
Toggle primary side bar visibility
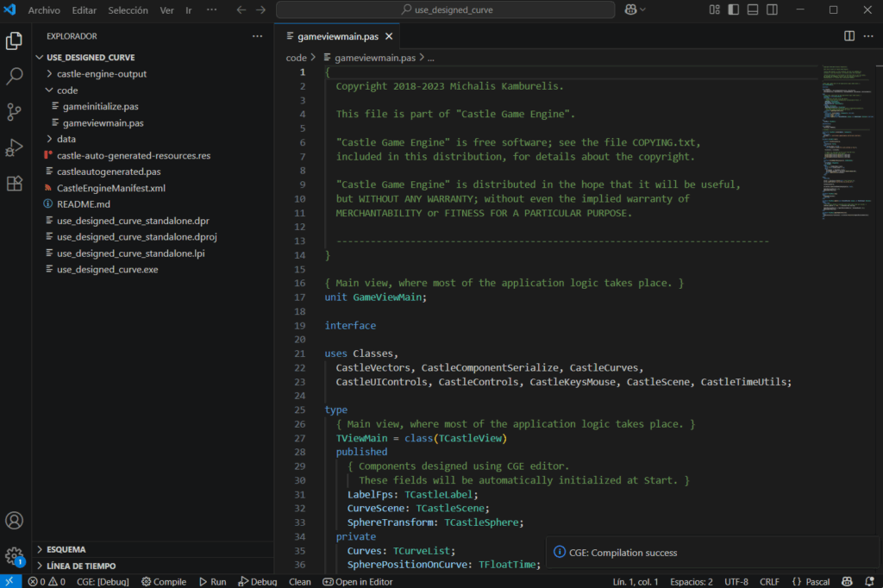[733, 9]
